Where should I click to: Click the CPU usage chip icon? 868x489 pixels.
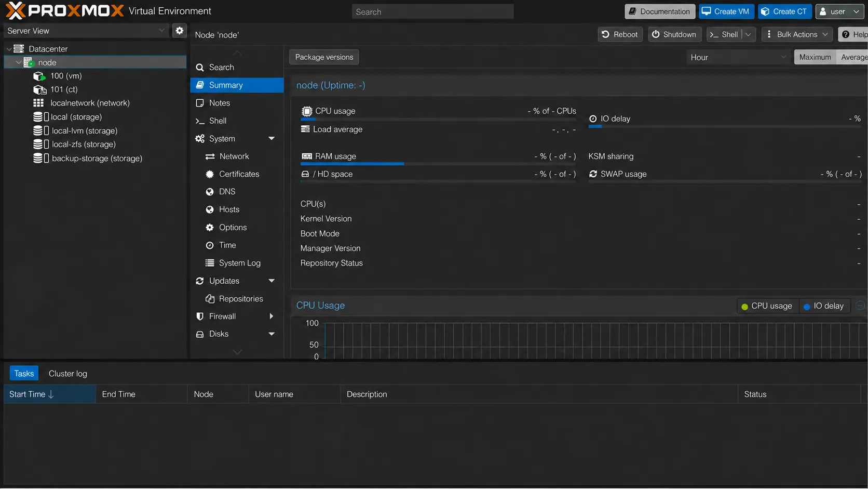pyautogui.click(x=307, y=111)
